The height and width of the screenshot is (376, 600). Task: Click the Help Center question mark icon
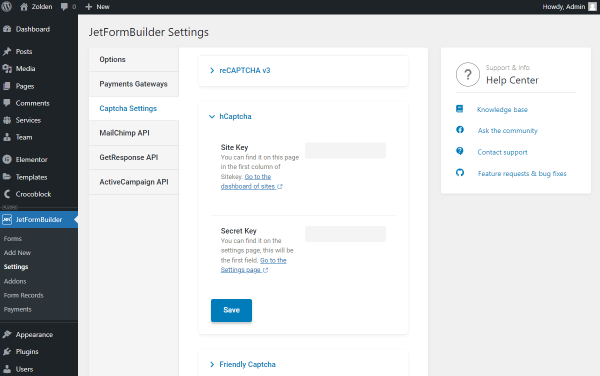(468, 75)
